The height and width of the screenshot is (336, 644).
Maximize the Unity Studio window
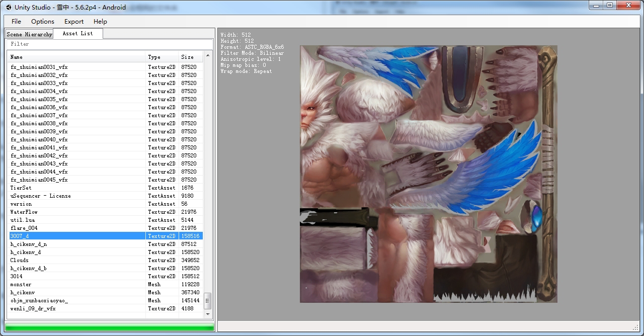[610, 5]
